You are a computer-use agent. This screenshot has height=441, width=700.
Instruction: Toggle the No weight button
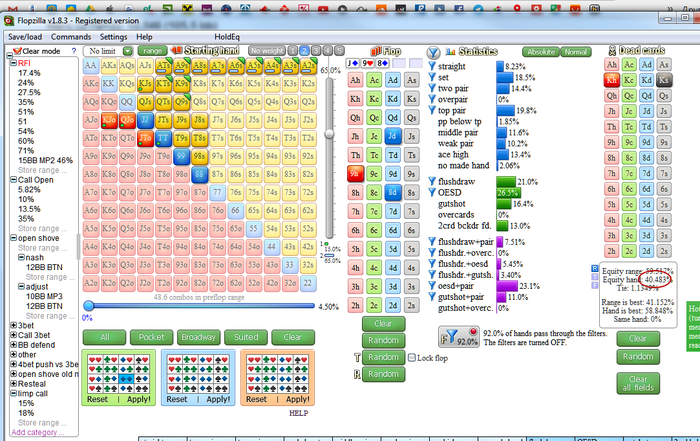(267, 51)
